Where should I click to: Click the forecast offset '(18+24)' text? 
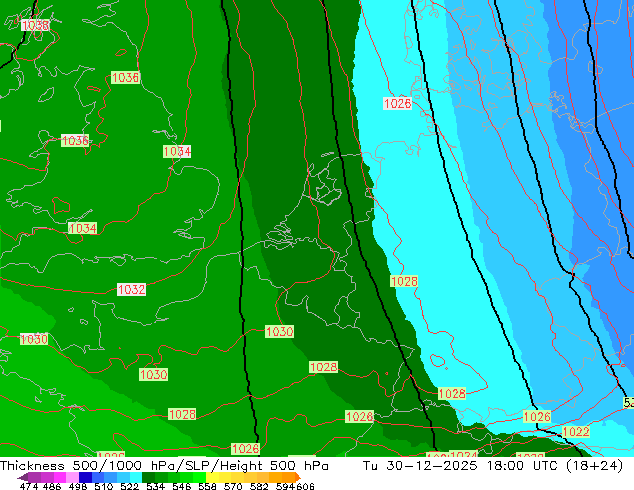pyautogui.click(x=594, y=466)
